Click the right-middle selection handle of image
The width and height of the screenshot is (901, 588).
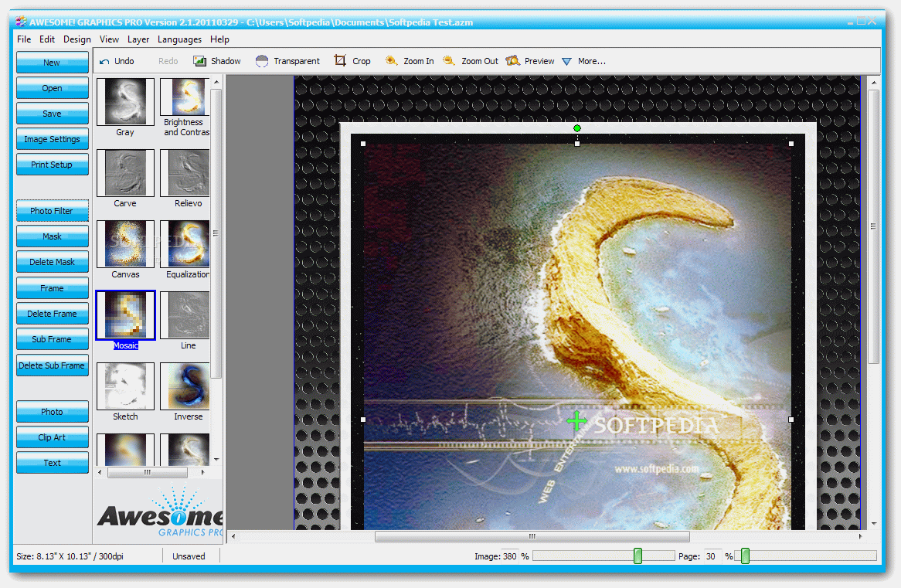pyautogui.click(x=791, y=420)
